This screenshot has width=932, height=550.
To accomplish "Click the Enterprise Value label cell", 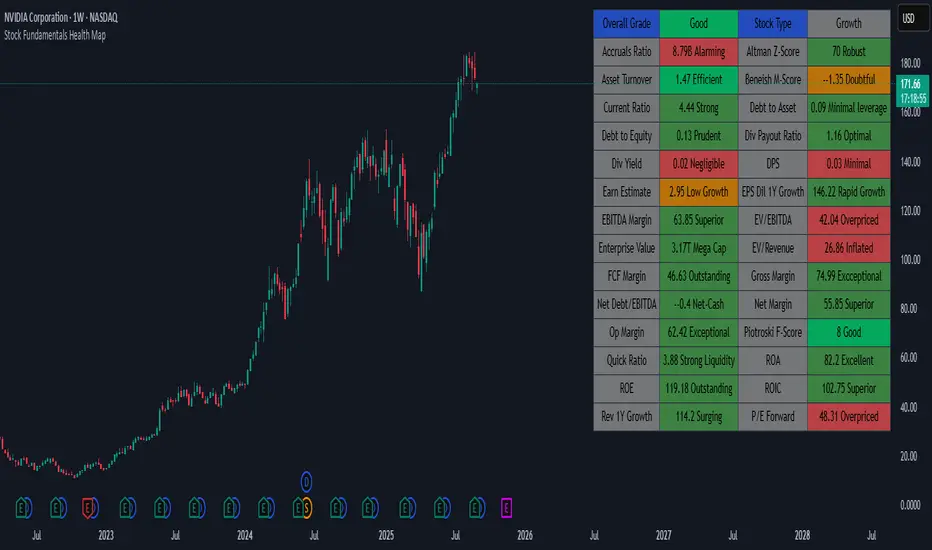I will click(x=626, y=248).
